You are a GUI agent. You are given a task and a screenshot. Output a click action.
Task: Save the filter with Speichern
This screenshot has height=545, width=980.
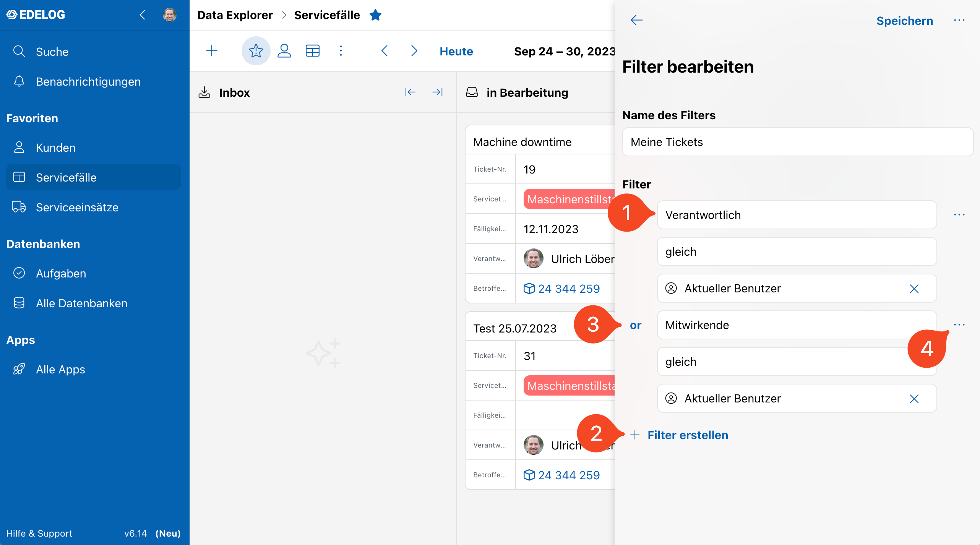pos(904,21)
